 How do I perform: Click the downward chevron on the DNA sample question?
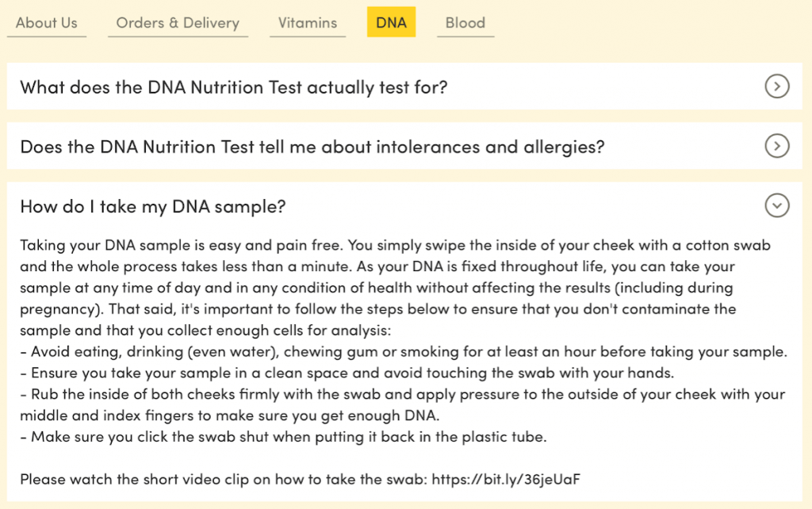click(x=777, y=205)
